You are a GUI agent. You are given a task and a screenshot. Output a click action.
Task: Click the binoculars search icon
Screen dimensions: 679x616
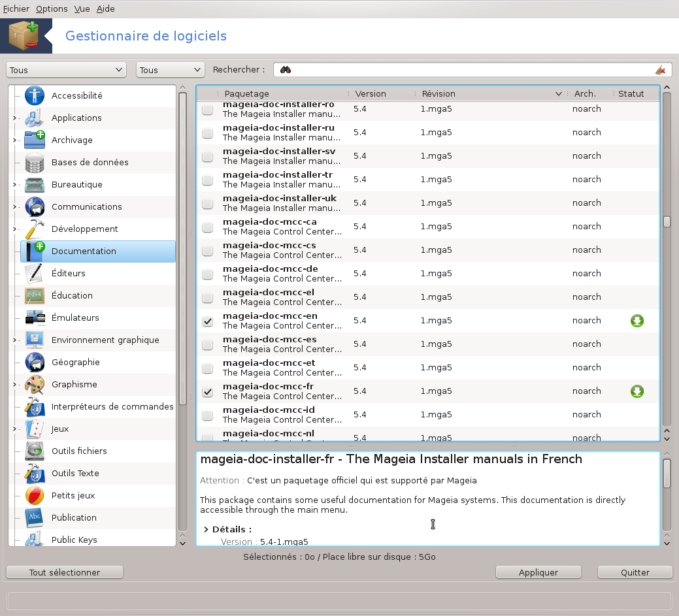coord(286,70)
